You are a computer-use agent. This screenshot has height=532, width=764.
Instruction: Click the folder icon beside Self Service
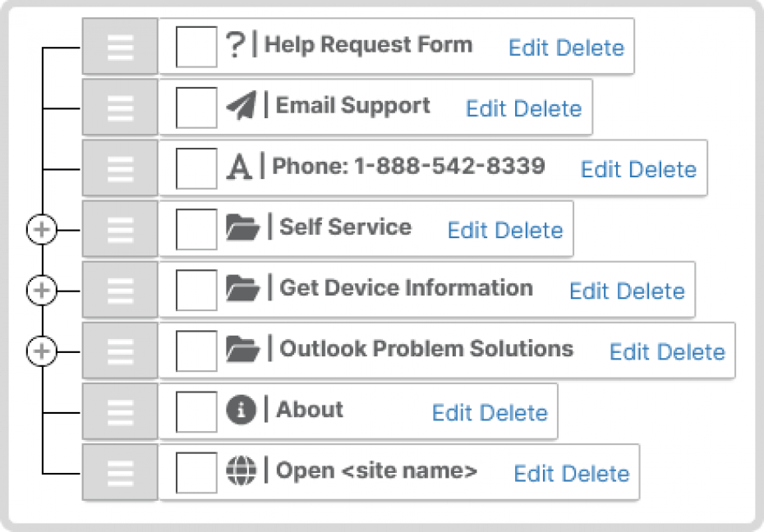pos(242,227)
